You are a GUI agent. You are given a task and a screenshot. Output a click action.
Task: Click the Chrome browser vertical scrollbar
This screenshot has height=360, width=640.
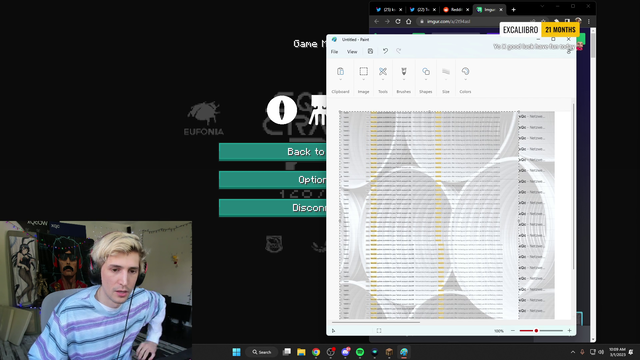coord(593,44)
